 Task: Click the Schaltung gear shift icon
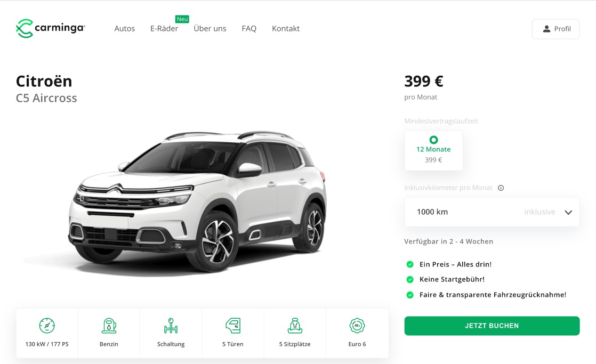171,326
